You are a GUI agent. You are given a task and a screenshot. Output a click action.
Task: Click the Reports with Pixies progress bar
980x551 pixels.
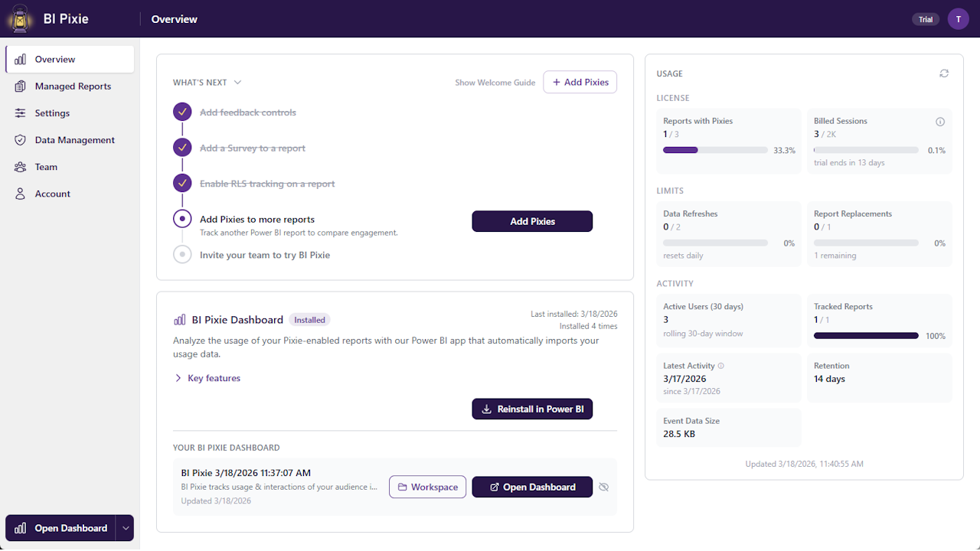click(715, 150)
